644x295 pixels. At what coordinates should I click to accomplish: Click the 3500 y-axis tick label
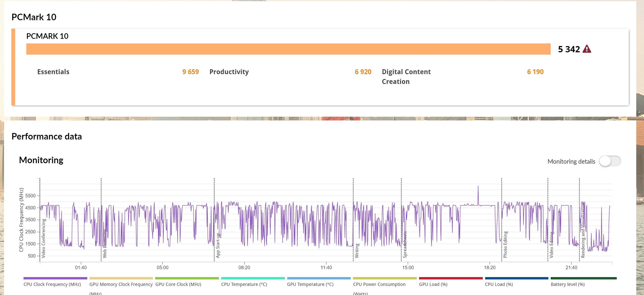click(30, 220)
